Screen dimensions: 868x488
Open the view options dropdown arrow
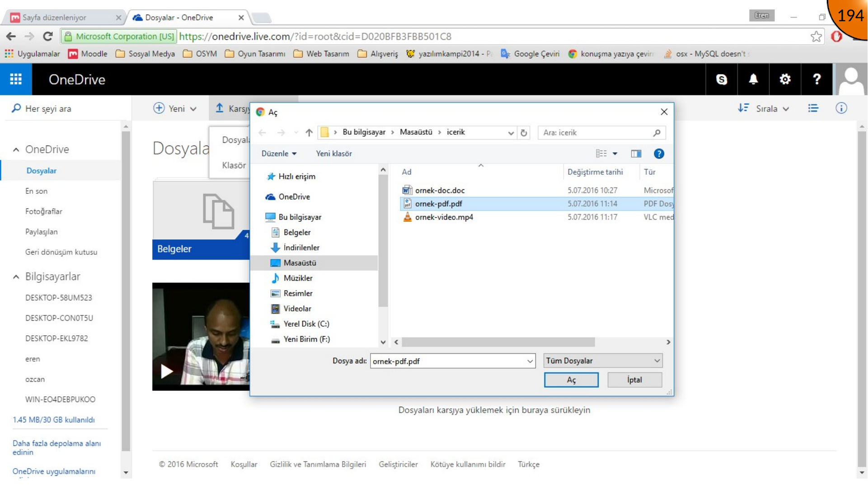[615, 154]
